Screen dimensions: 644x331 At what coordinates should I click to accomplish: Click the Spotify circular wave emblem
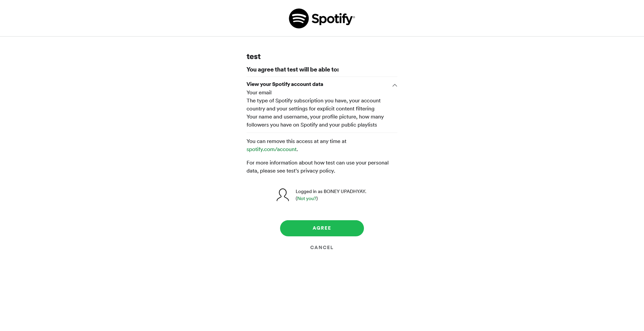[299, 18]
